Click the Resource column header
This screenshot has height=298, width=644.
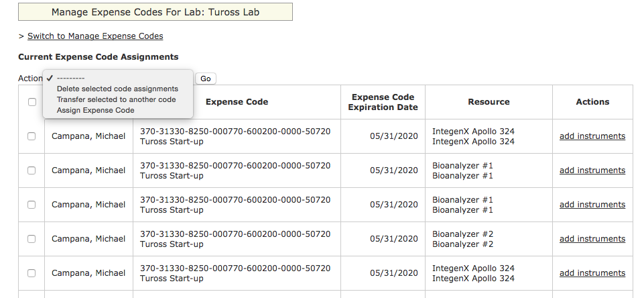489,102
